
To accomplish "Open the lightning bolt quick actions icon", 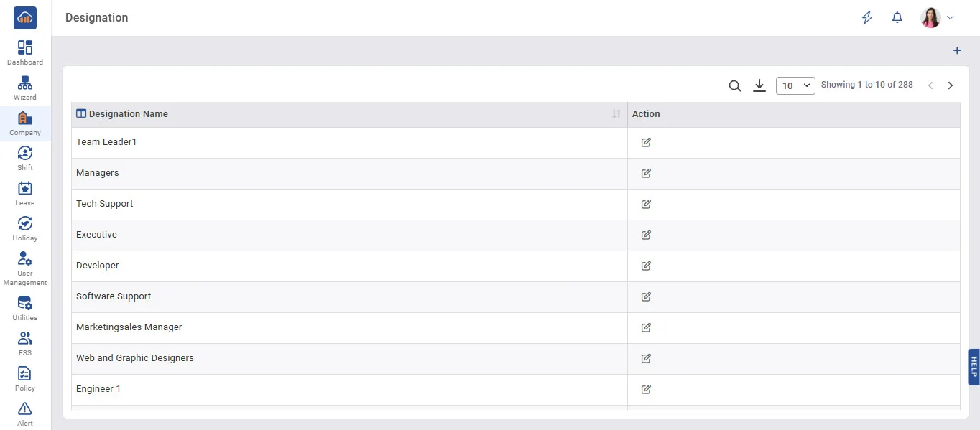I will click(867, 18).
